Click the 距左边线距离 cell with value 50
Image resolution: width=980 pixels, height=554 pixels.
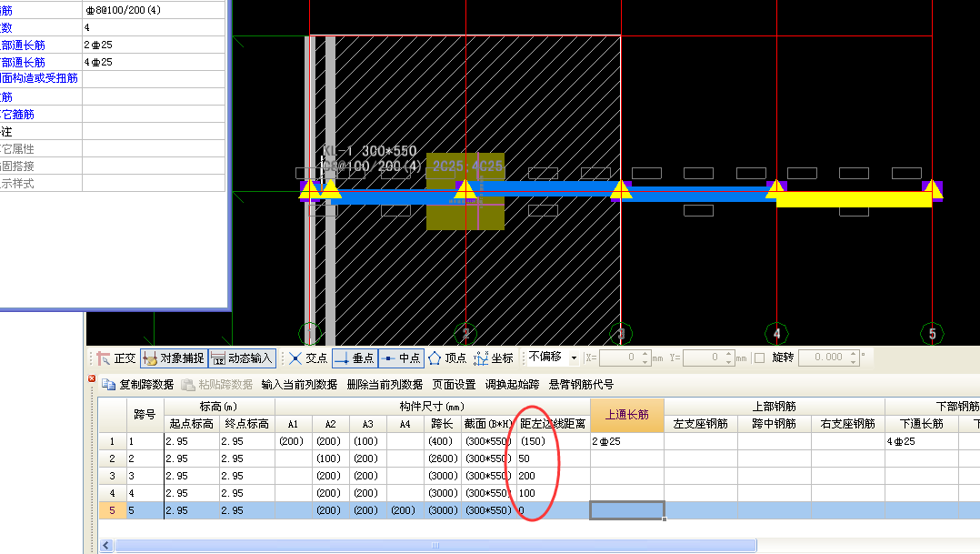pos(554,458)
